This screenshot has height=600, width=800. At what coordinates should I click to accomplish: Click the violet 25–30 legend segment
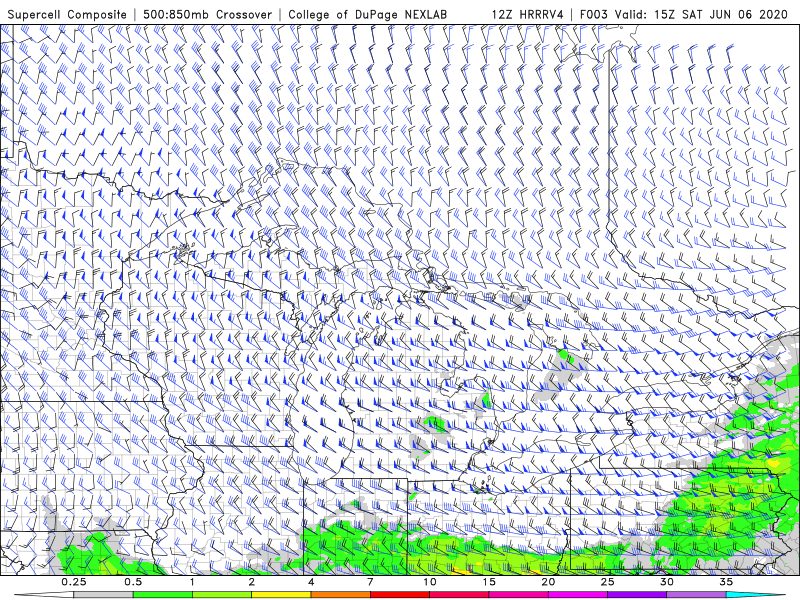(637, 595)
